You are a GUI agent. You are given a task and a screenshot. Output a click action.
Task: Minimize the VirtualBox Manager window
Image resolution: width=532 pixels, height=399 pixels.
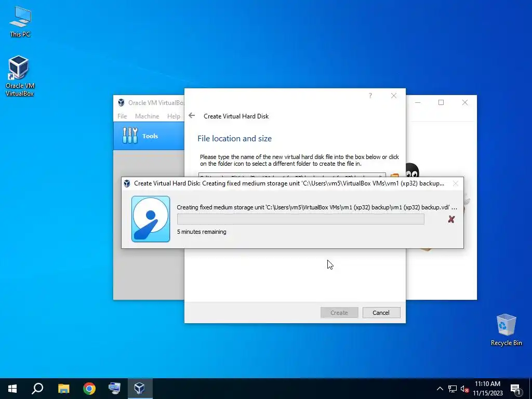click(x=418, y=102)
